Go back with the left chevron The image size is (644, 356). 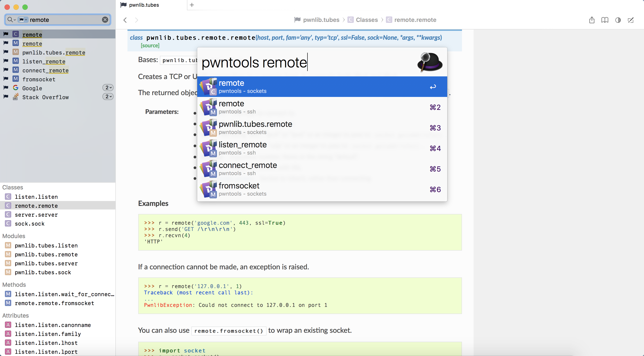coord(125,20)
